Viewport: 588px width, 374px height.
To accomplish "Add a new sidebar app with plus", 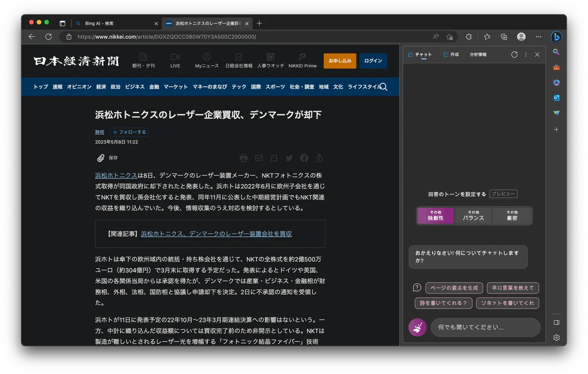I will coord(556,129).
